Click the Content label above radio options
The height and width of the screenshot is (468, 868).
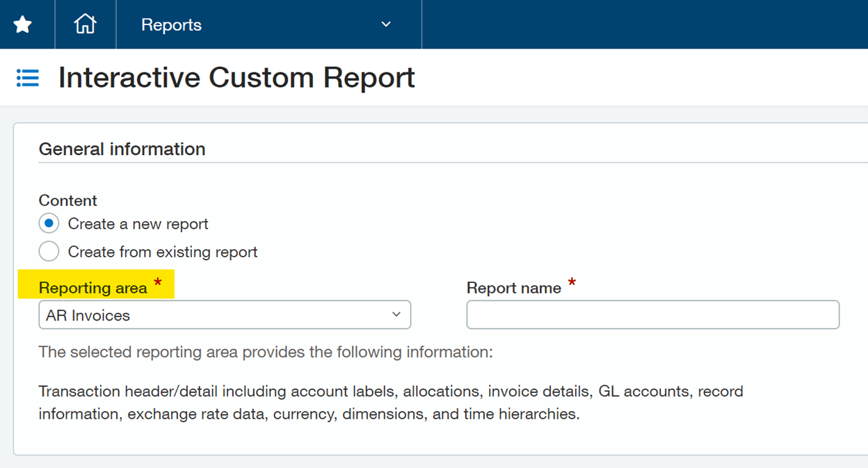(67, 200)
